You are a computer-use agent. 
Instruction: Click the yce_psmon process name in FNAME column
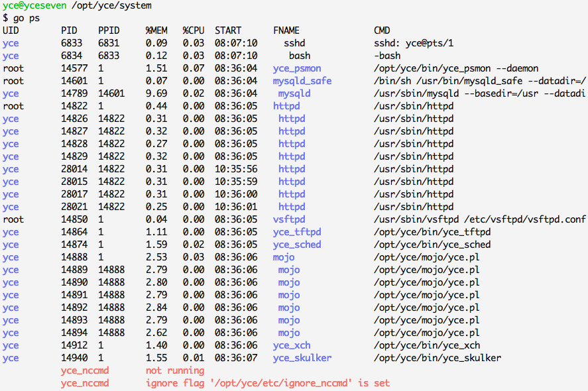coord(297,68)
